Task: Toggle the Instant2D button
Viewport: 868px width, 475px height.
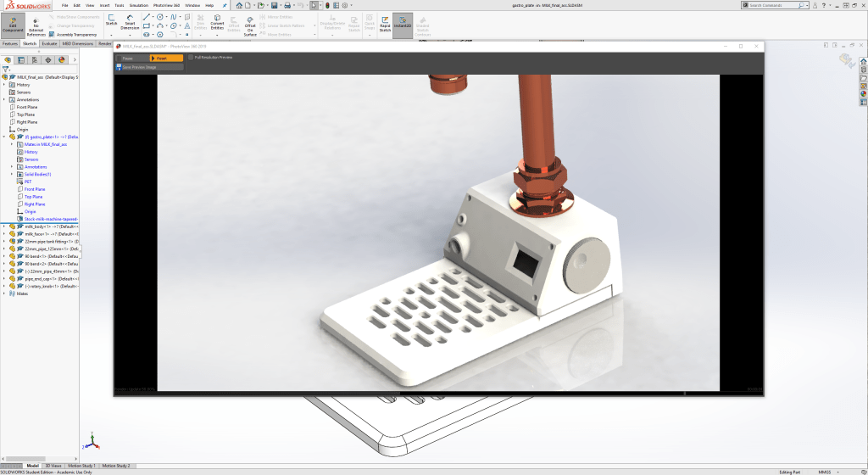Action: point(403,23)
